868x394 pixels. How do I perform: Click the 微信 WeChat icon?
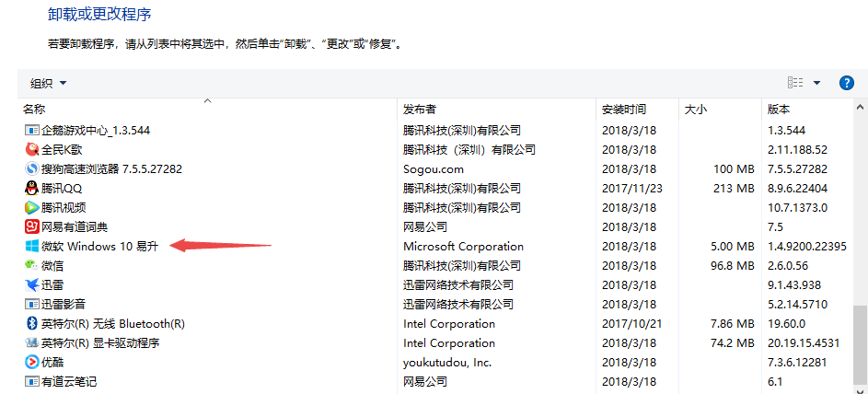pyautogui.click(x=32, y=266)
